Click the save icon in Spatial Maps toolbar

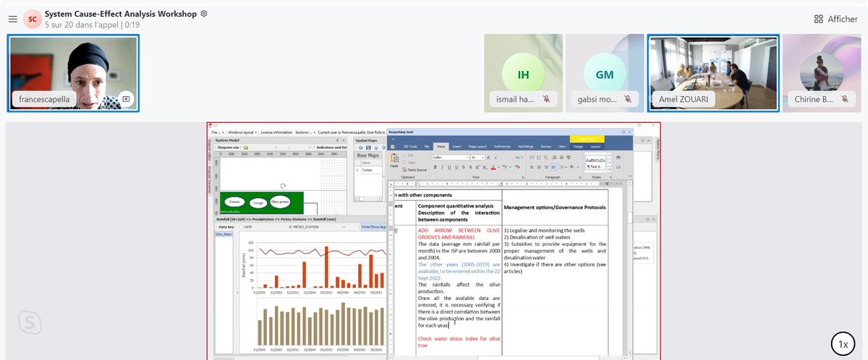click(x=368, y=147)
